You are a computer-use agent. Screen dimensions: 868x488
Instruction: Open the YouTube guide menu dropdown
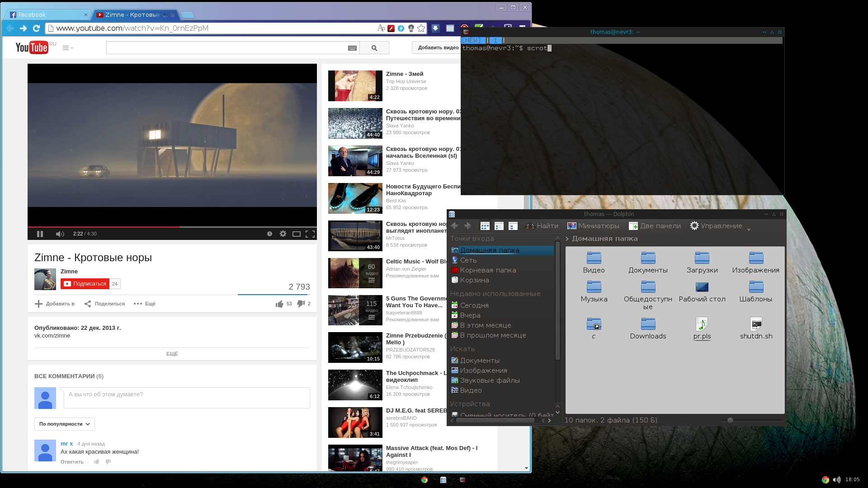coord(68,48)
